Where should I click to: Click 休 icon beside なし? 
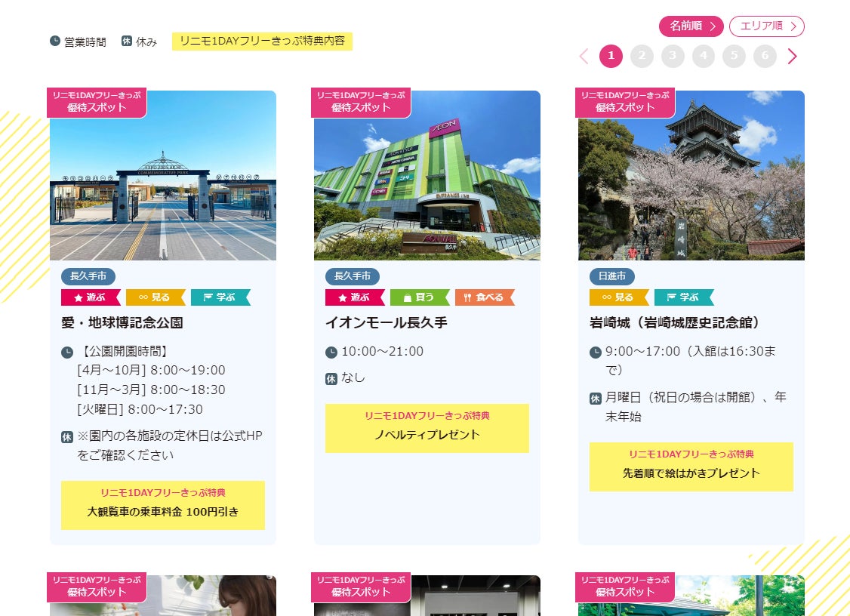click(x=331, y=379)
